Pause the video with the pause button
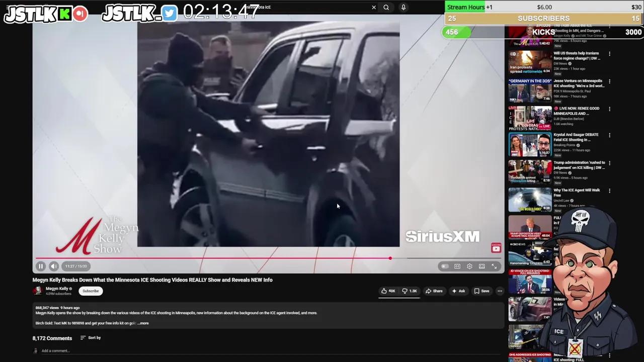The height and width of the screenshot is (362, 644). click(x=41, y=266)
